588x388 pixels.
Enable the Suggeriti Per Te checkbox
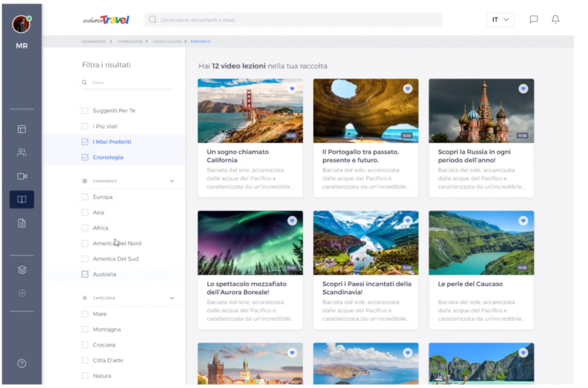(85, 111)
